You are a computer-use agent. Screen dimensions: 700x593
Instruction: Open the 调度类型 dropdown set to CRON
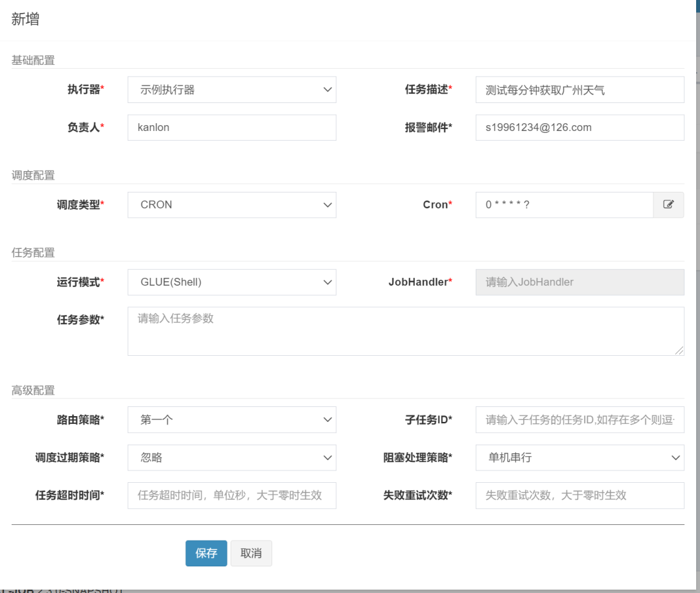[x=231, y=205]
